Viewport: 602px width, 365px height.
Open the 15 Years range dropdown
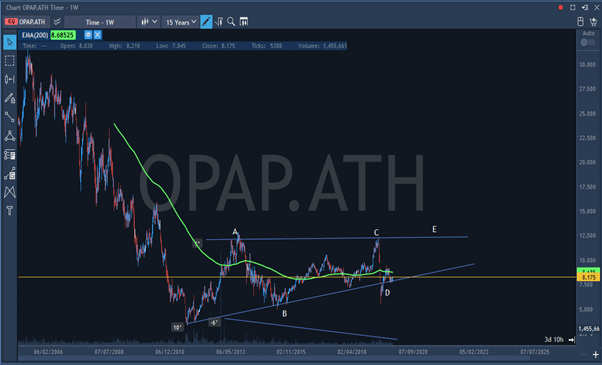pyautogui.click(x=180, y=22)
